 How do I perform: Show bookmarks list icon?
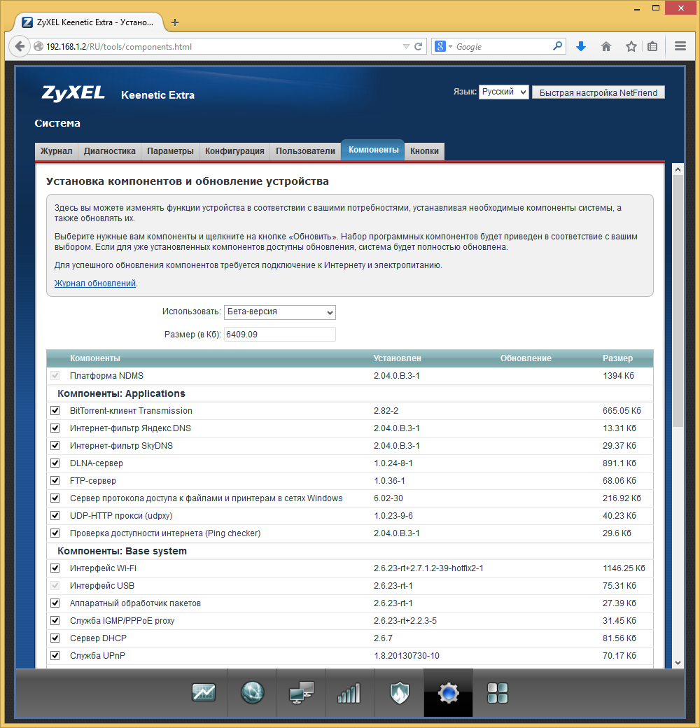click(652, 46)
